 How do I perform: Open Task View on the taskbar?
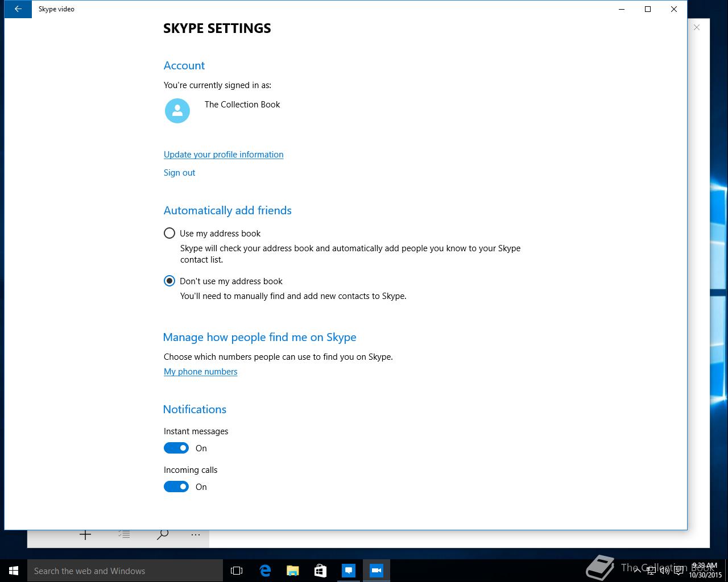[x=237, y=571]
